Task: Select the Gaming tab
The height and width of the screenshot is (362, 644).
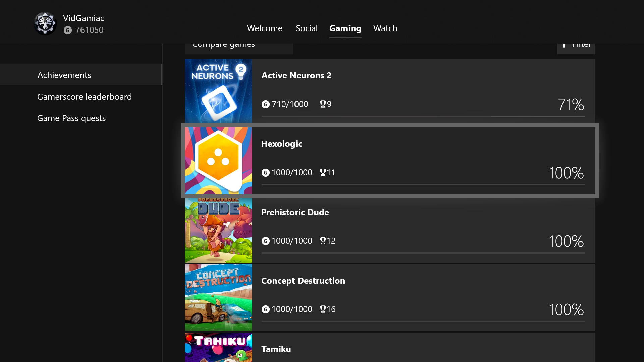Action: click(345, 28)
